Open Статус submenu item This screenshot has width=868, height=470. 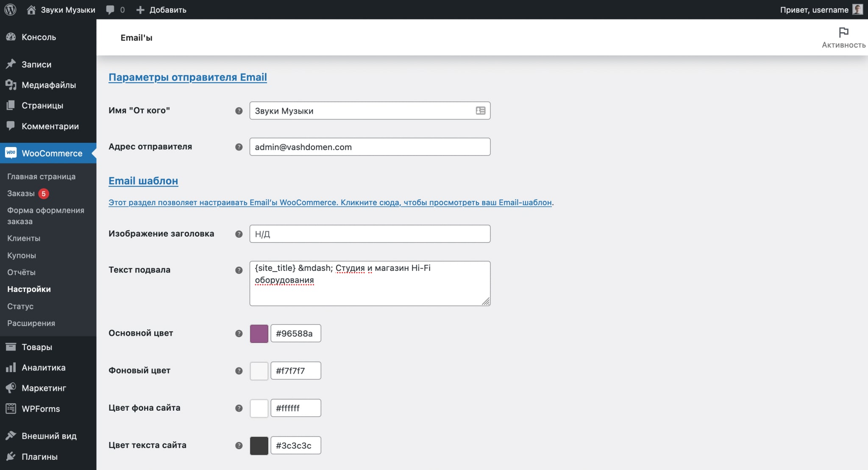click(x=20, y=306)
